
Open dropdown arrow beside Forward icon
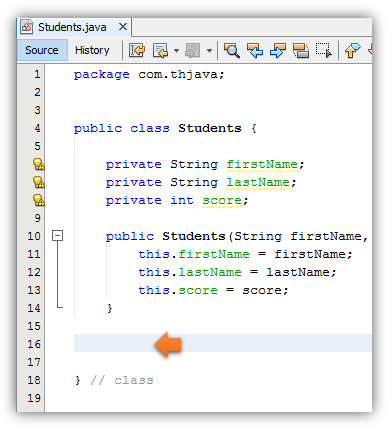(209, 51)
